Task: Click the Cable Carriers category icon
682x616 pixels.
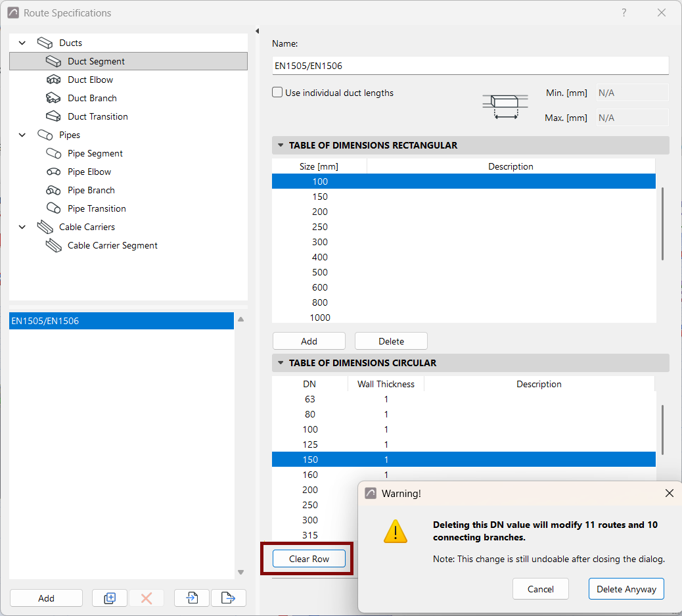Action: 45,227
